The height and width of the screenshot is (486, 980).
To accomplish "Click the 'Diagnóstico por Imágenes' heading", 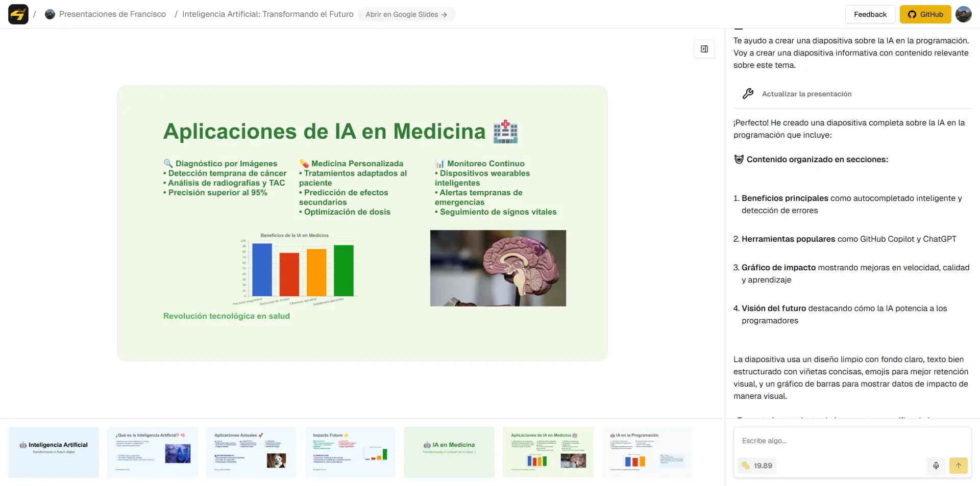I will click(226, 164).
